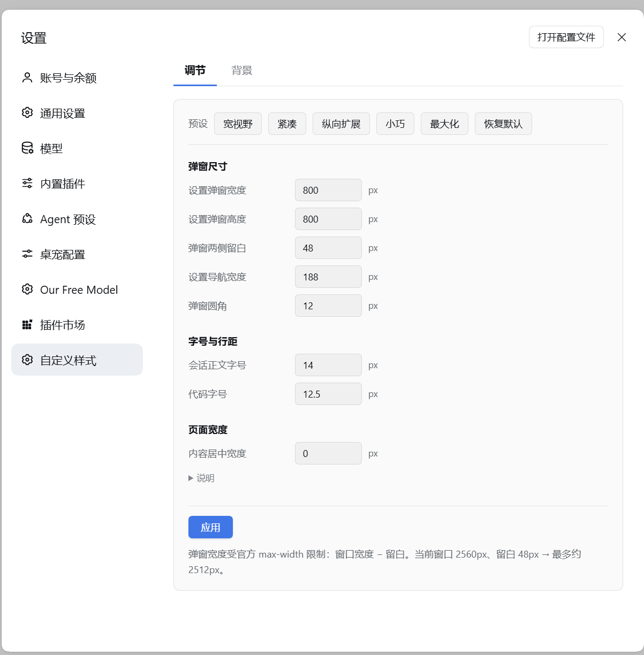
Task: Click the 弹窗两侧留白 label
Action: 217,248
